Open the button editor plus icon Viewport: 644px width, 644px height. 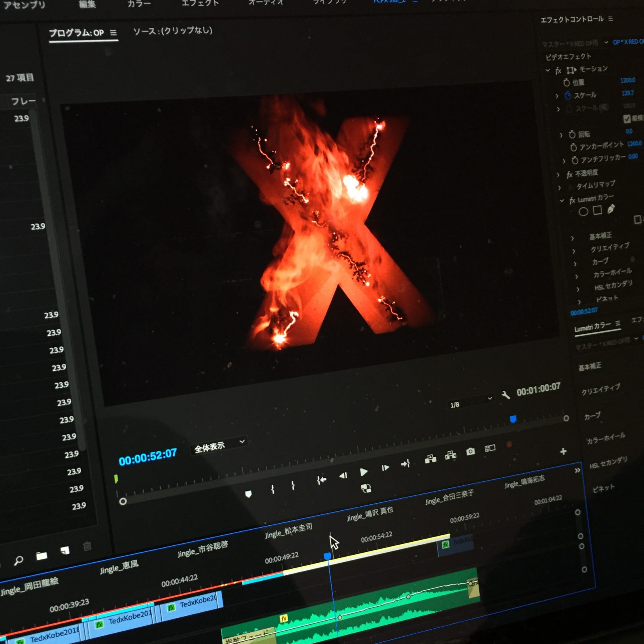click(x=563, y=452)
